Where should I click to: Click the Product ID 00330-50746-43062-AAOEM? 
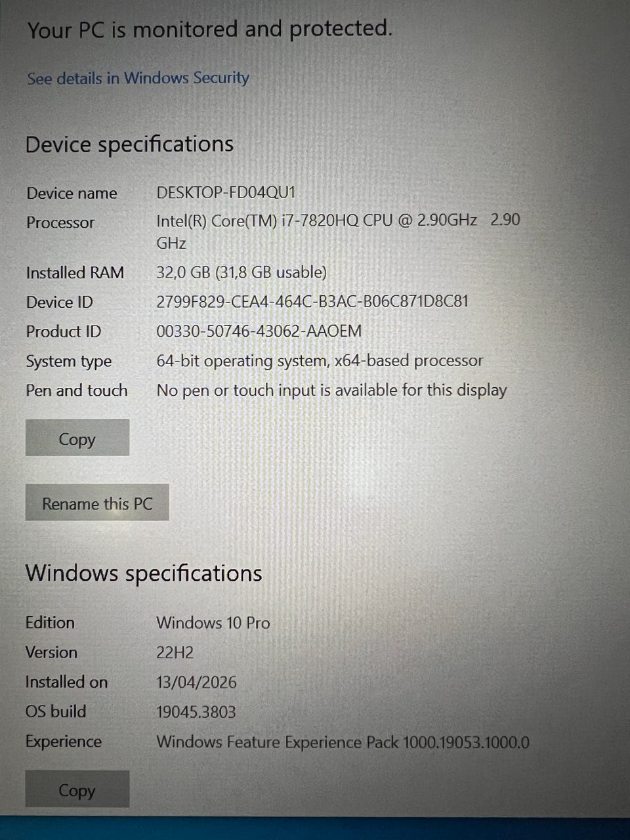click(x=259, y=331)
